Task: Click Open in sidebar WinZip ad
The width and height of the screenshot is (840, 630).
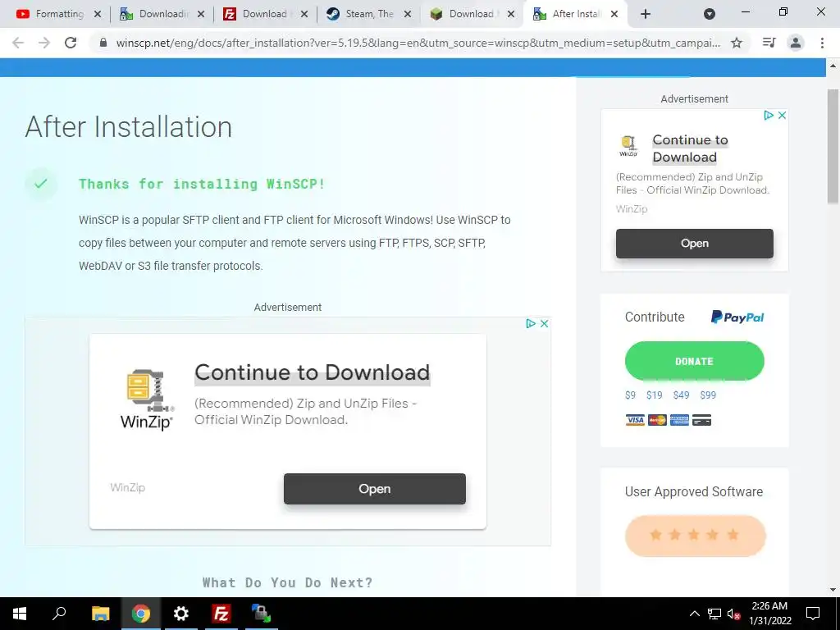Action: coord(694,243)
